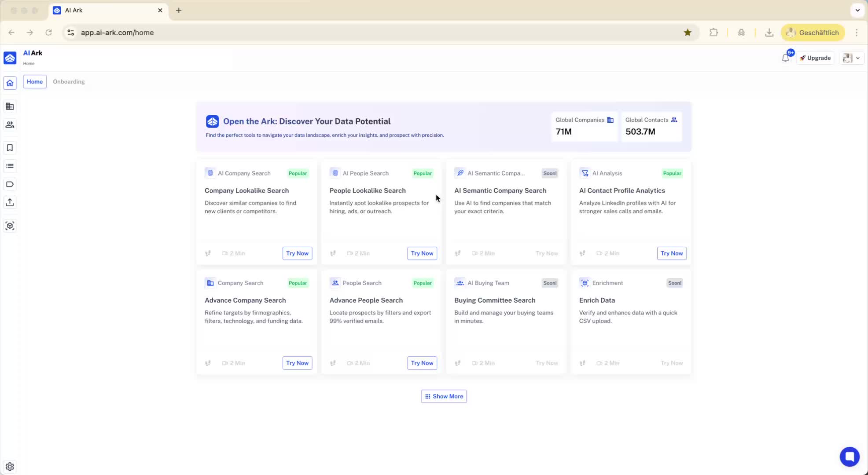
Task: Click the Show More button
Action: tap(444, 396)
